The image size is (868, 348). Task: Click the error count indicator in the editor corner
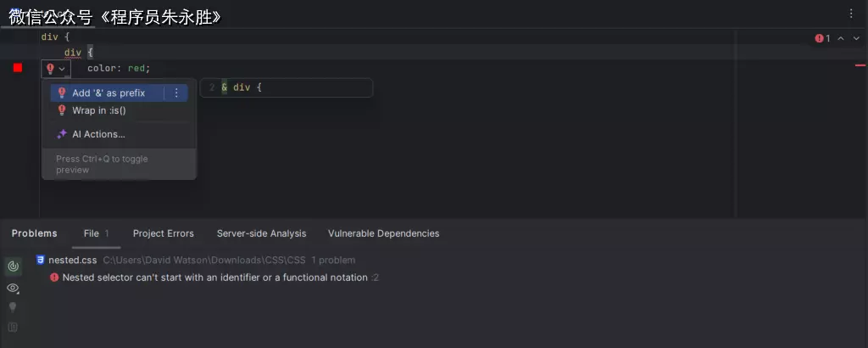(822, 38)
